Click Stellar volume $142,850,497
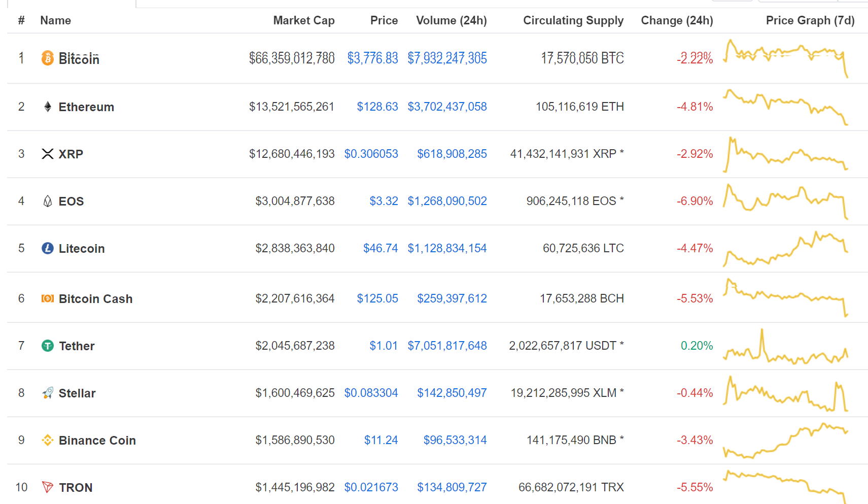The width and height of the screenshot is (868, 504). point(452,393)
